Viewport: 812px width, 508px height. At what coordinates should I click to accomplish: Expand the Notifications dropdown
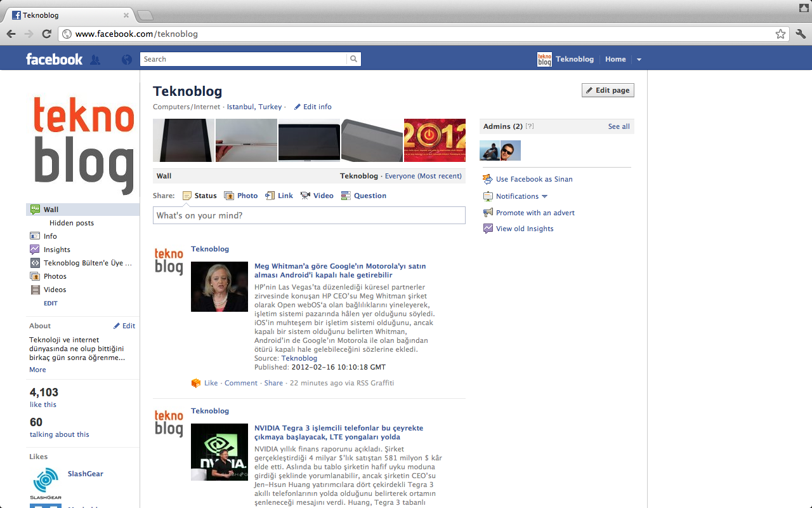click(544, 197)
